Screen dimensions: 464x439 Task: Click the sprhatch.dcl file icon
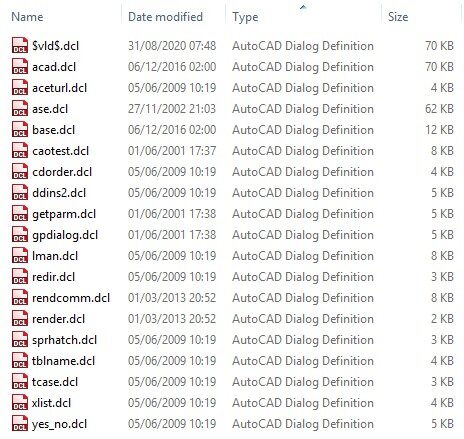20,339
